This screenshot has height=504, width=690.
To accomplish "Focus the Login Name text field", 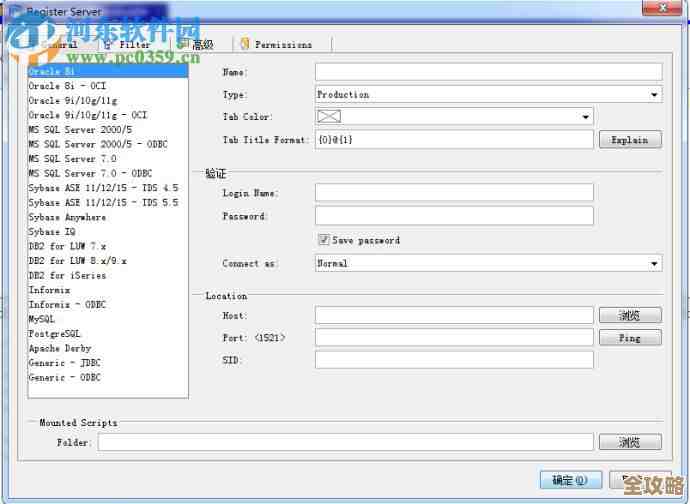I will pyautogui.click(x=454, y=193).
